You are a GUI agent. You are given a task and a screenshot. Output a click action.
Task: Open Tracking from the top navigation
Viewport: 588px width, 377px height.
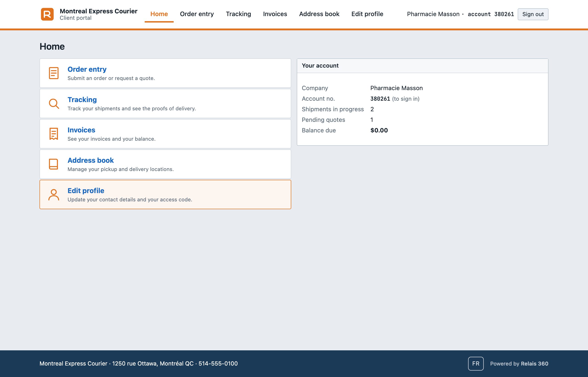(x=238, y=14)
